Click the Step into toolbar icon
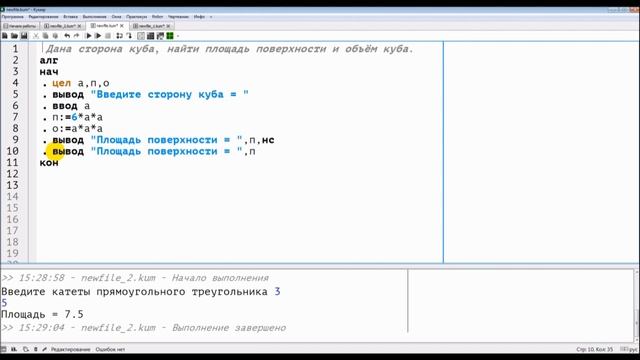 point(119,36)
